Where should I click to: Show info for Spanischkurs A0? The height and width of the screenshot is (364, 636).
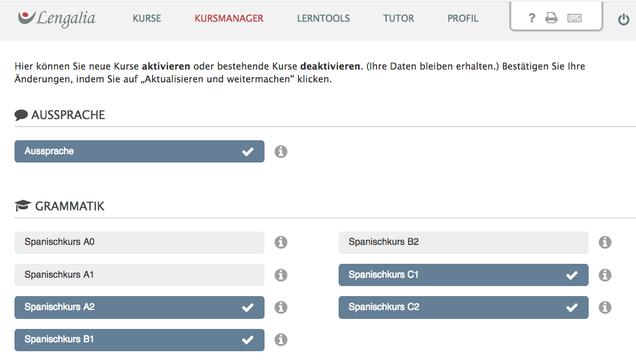click(x=281, y=243)
